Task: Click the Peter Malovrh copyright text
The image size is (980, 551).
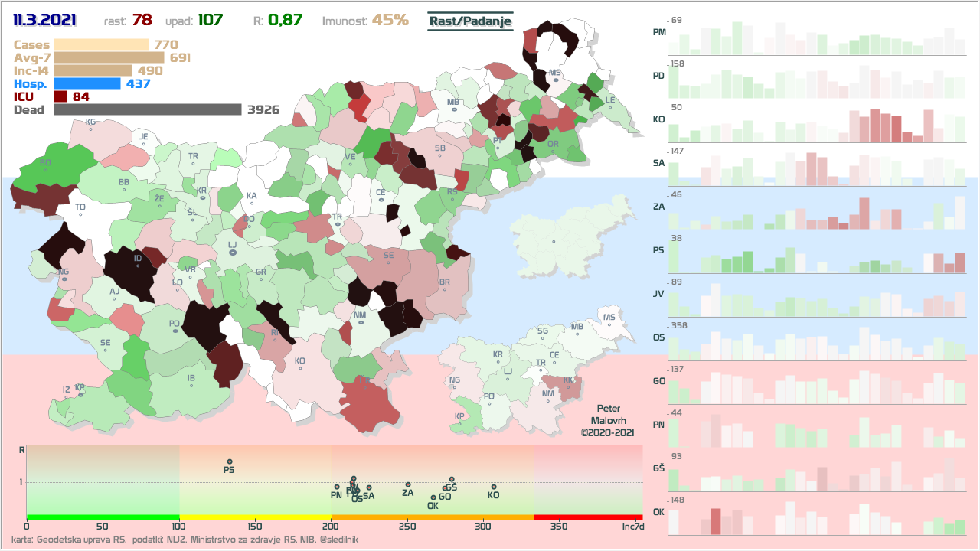Action: (607, 421)
